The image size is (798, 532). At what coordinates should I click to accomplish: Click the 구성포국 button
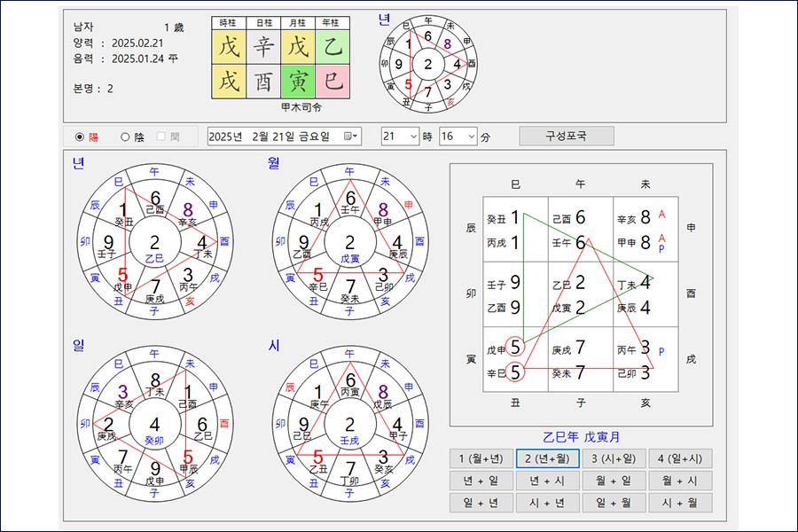[566, 137]
